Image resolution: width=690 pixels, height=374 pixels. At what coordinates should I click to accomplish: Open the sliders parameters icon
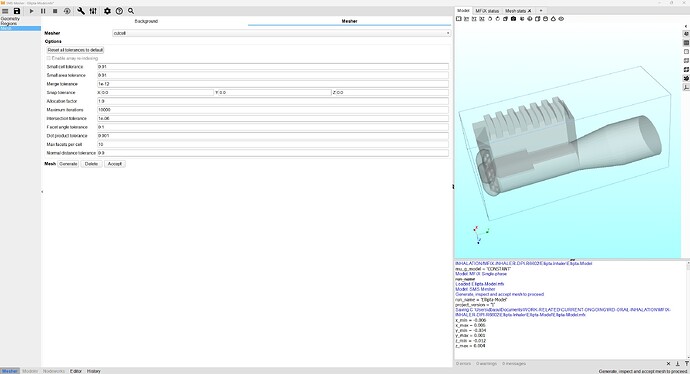93,11
